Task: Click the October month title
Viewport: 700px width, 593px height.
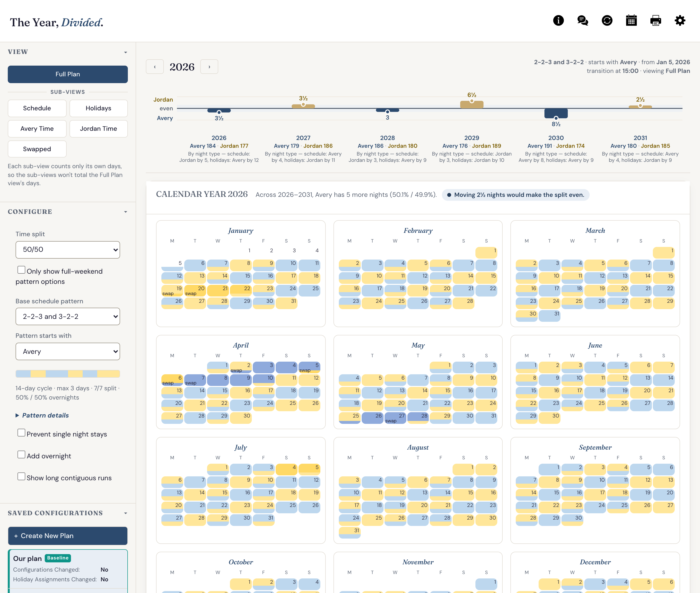Action: click(x=241, y=562)
